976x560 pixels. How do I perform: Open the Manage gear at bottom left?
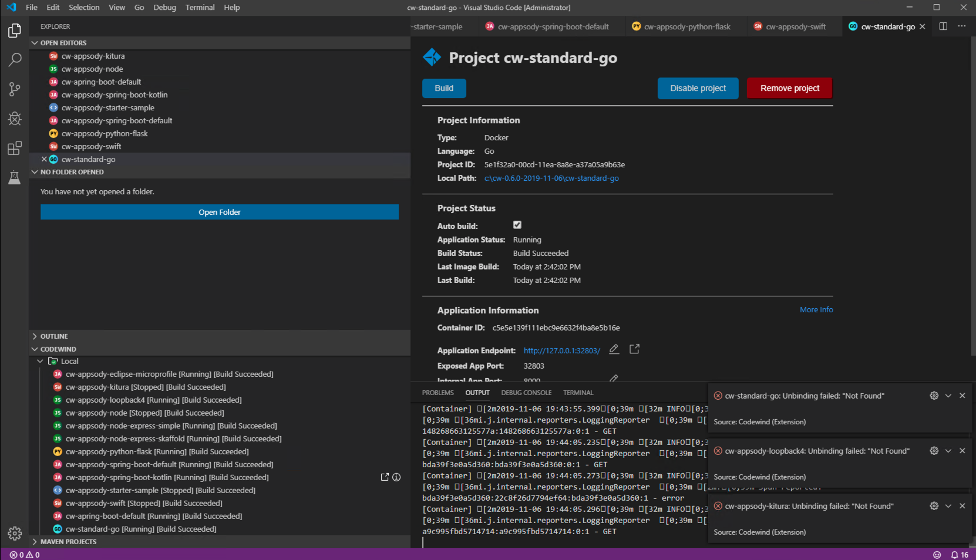14,533
